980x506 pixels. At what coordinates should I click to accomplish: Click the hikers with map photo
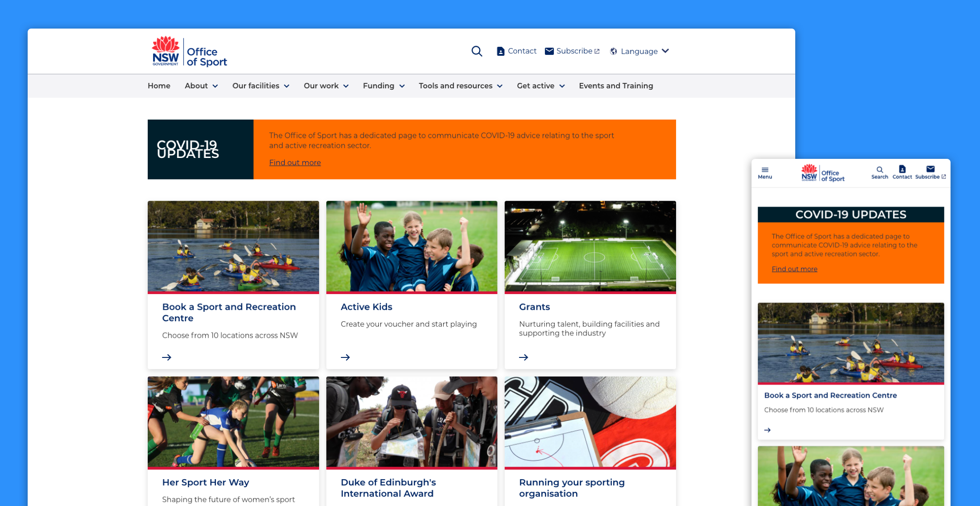tap(411, 422)
